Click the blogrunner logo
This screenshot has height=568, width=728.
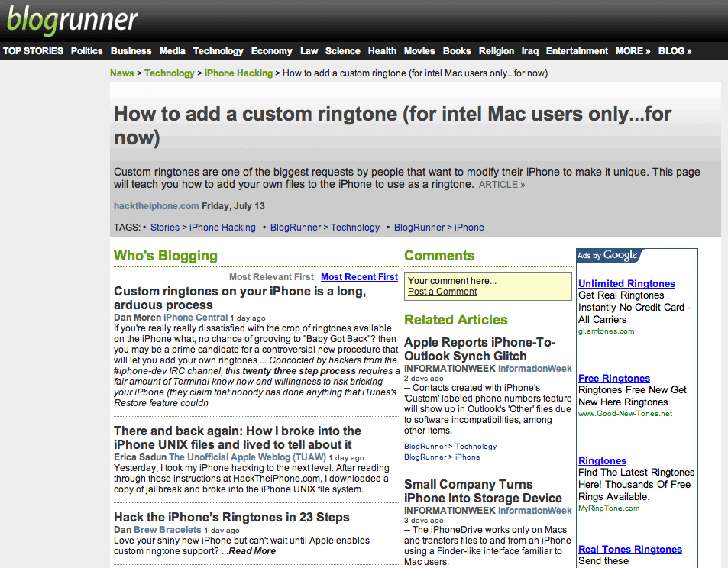click(73, 21)
